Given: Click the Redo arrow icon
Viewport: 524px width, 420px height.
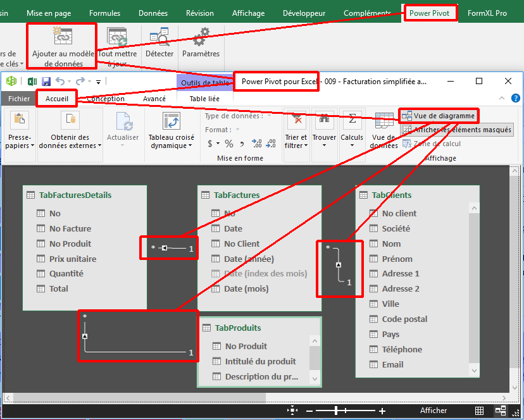Looking at the screenshot, I should (x=80, y=81).
